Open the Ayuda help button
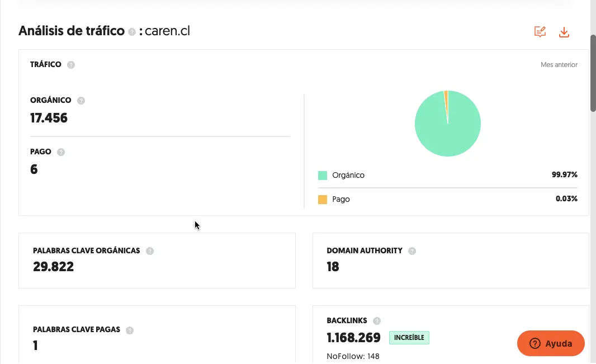 click(x=551, y=343)
